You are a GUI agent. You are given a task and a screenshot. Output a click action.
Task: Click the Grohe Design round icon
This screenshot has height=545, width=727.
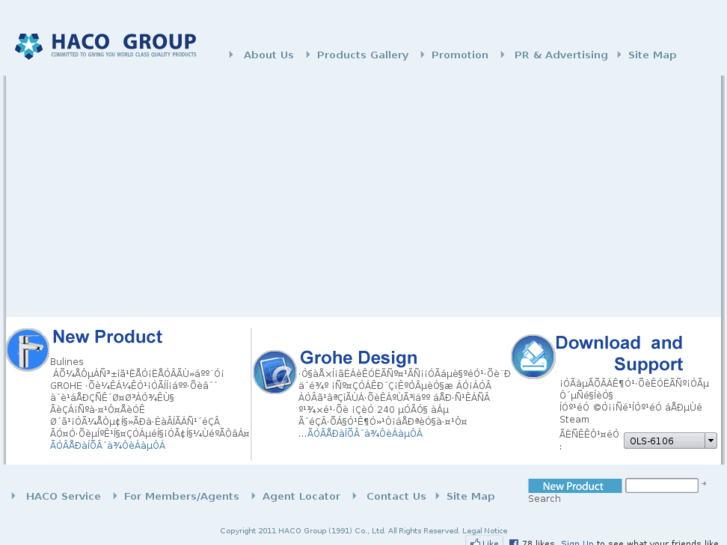coord(274,372)
